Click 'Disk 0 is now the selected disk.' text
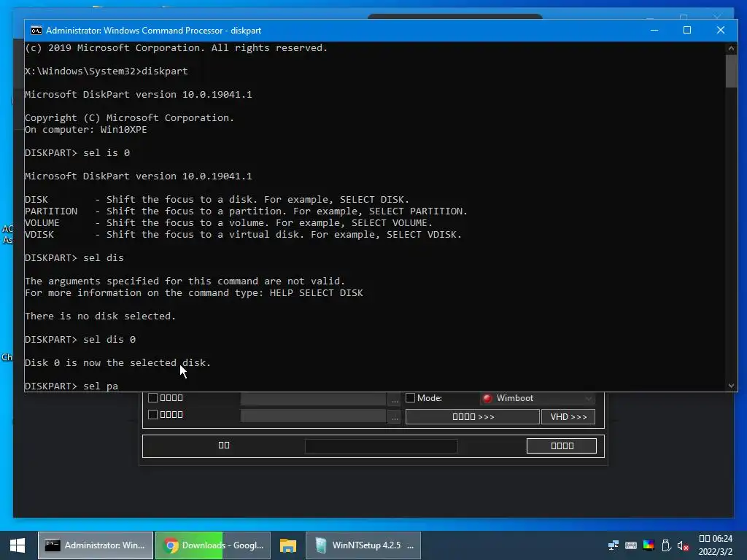747x560 pixels. click(x=117, y=363)
